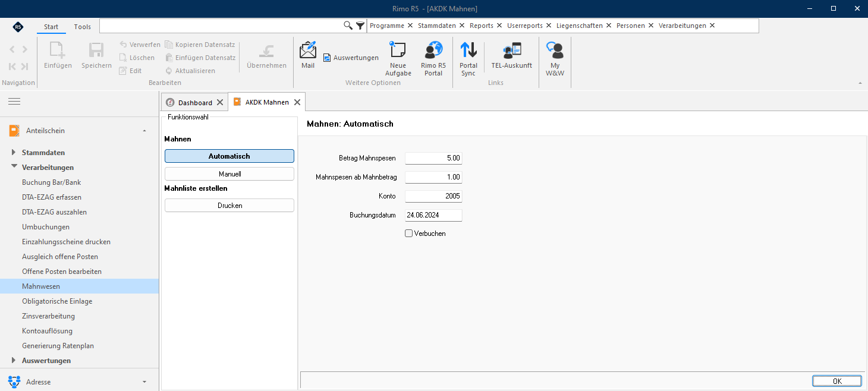Remove the Reports filter tag

(499, 26)
